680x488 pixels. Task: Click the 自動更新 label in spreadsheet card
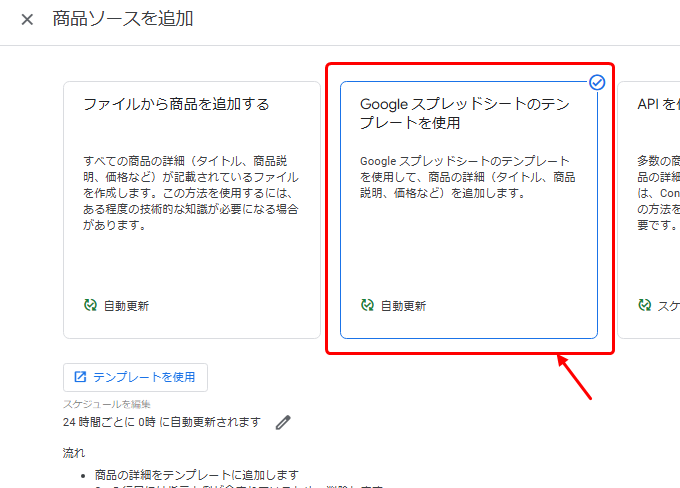[x=404, y=306]
